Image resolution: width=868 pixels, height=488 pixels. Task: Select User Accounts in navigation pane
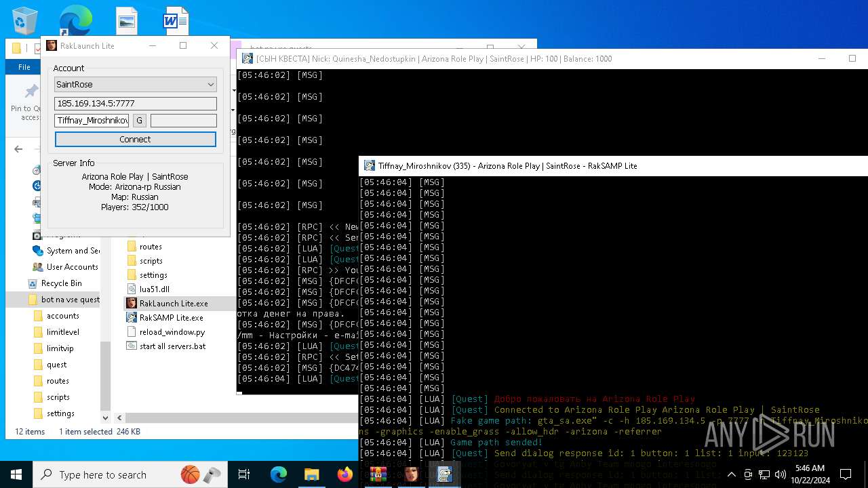(66, 267)
